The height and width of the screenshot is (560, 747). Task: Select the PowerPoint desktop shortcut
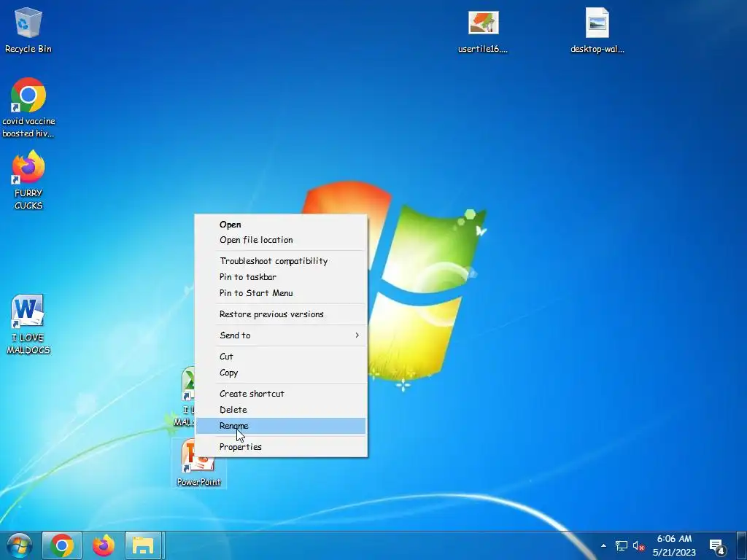(x=198, y=462)
